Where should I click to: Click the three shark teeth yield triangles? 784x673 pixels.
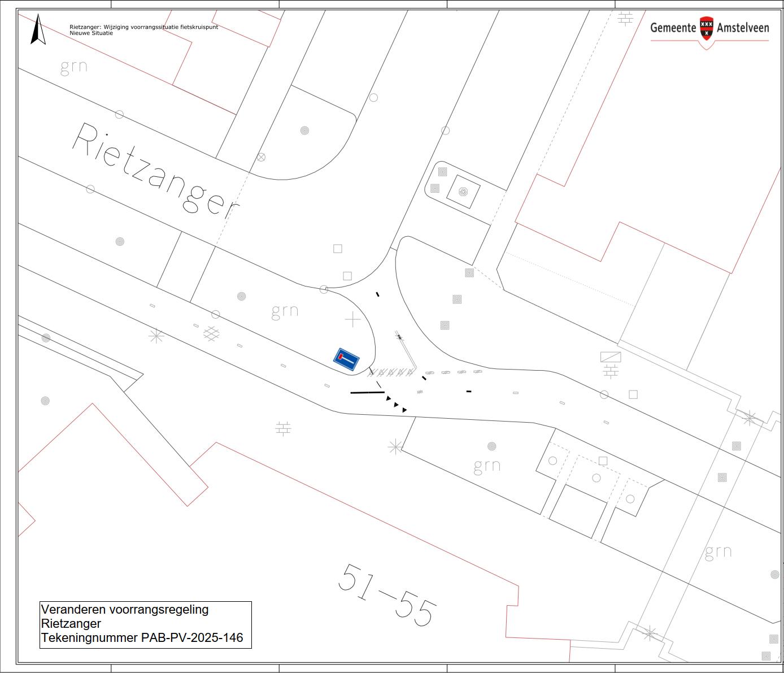point(396,404)
